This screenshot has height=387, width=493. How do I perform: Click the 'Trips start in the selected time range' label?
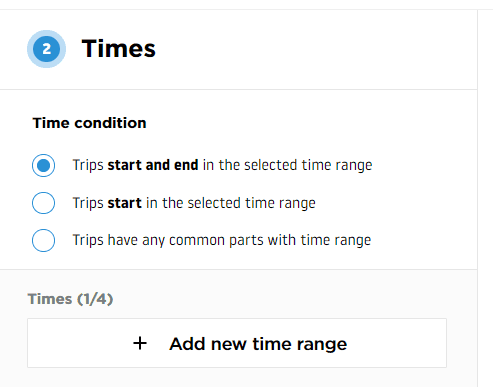(x=194, y=203)
